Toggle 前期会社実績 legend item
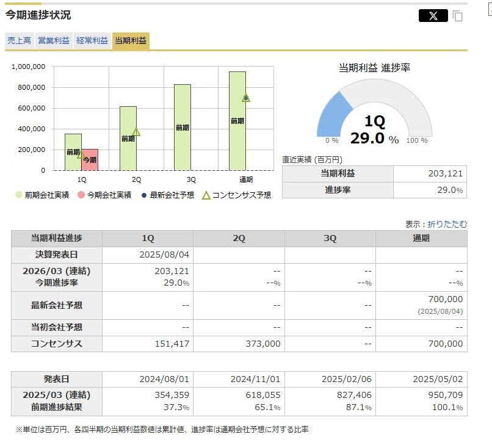Screen dimensions: 492x448 pyautogui.click(x=42, y=195)
